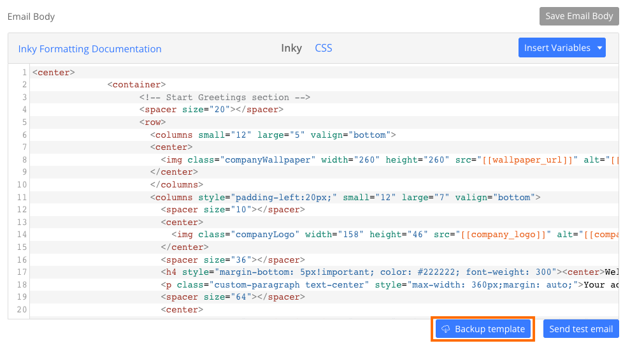Click the Start Greetings section comment
644x343 pixels.
coord(225,98)
